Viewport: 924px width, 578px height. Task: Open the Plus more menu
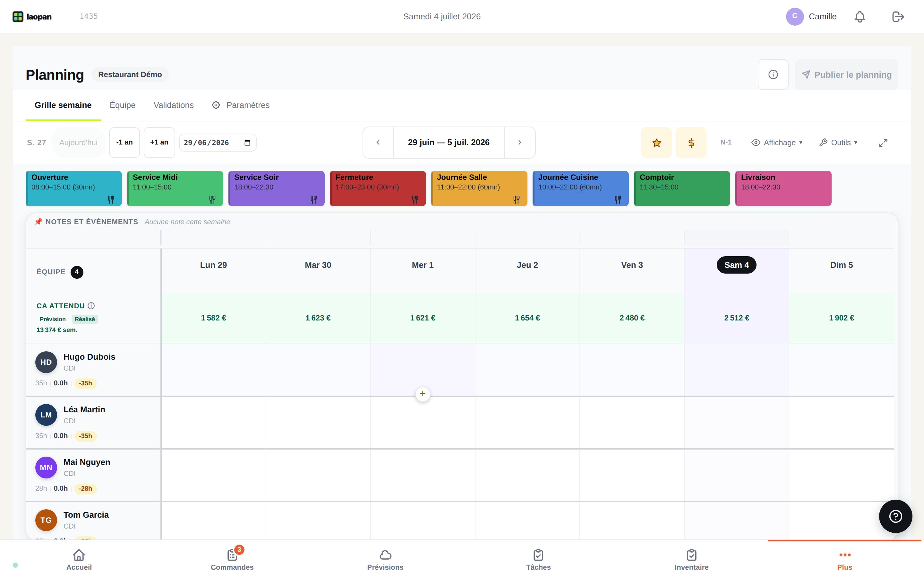pos(844,560)
